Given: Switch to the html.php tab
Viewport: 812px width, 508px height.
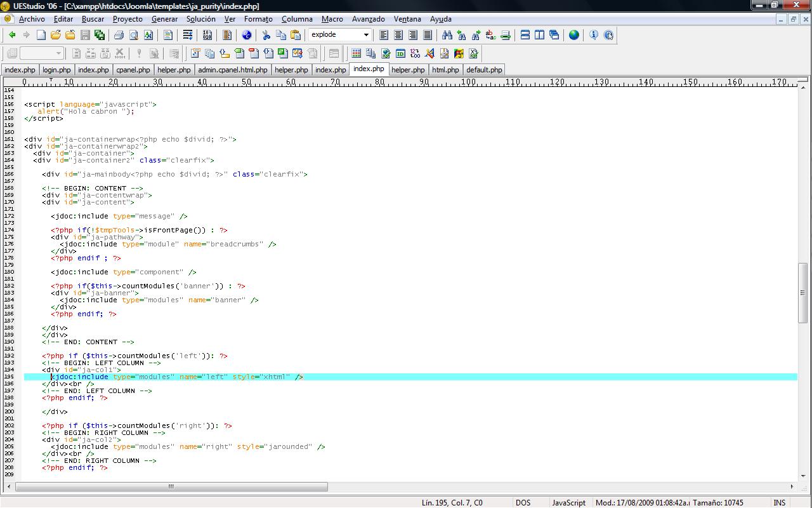Looking at the screenshot, I should [x=445, y=70].
